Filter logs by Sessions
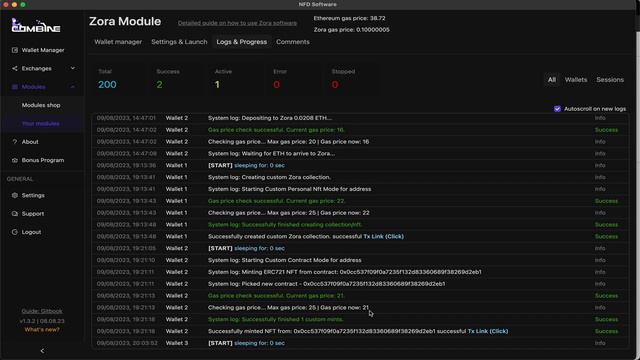Viewport: 640px width, 360px height. click(610, 80)
